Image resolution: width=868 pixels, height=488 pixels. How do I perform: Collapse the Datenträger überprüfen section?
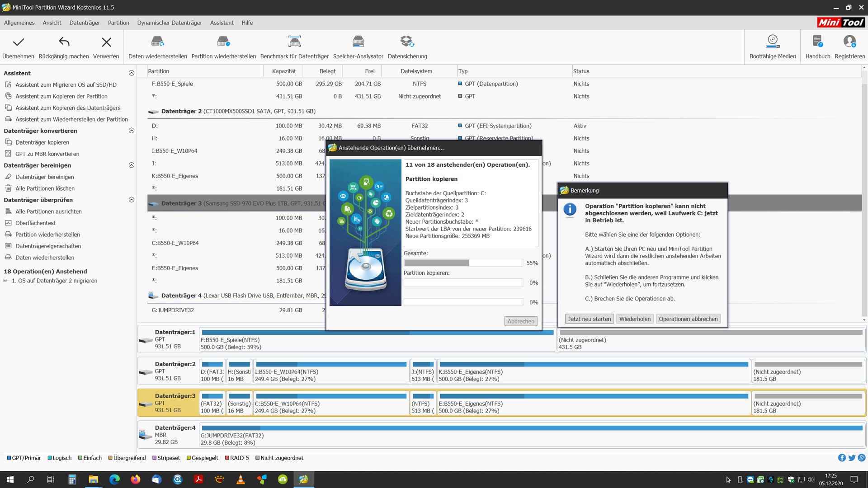[132, 200]
